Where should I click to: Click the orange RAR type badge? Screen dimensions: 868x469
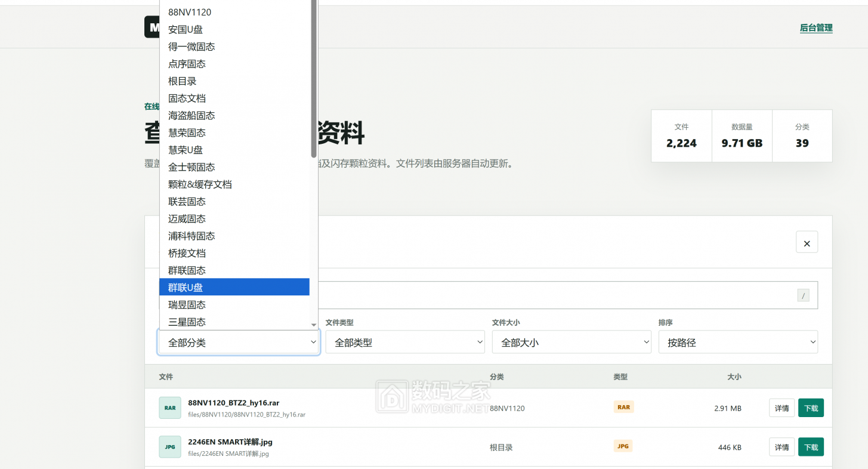[623, 407]
